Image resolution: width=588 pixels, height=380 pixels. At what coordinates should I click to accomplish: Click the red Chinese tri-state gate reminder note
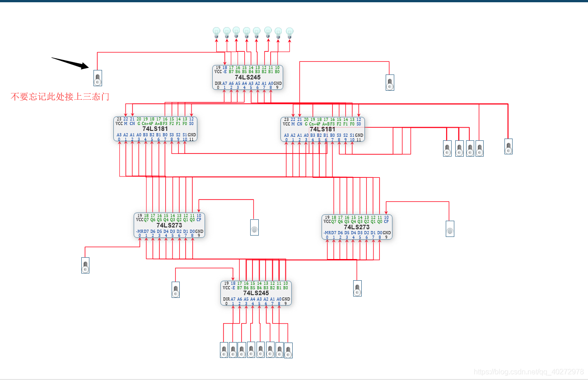tap(60, 97)
